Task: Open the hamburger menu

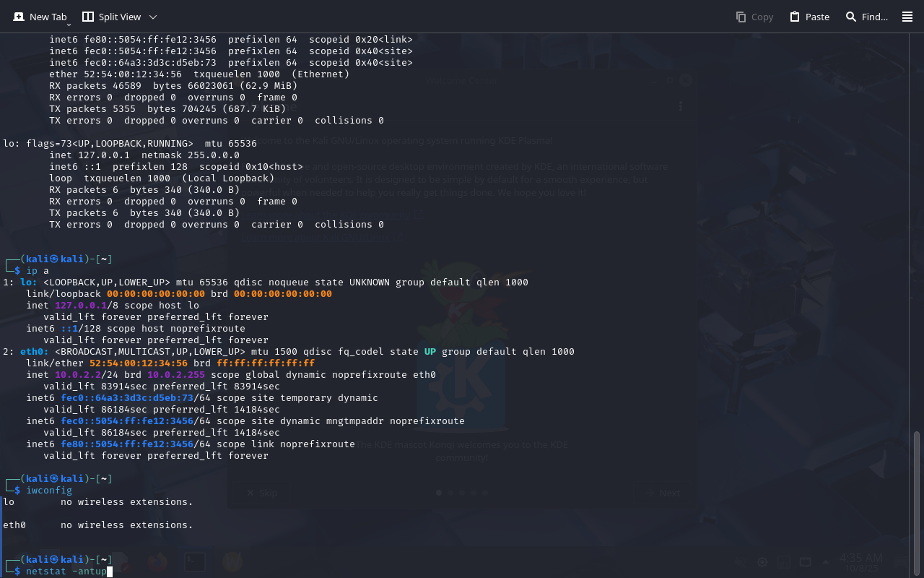Action: pos(907,17)
